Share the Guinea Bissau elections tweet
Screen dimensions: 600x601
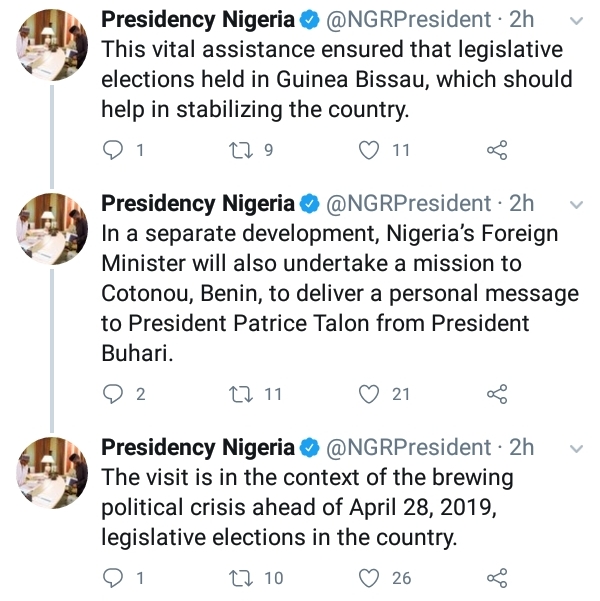pyautogui.click(x=497, y=151)
